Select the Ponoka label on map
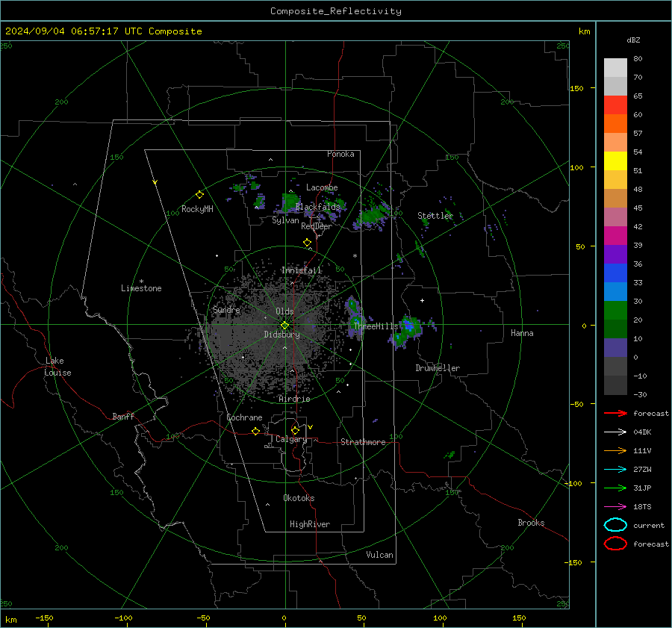The width and height of the screenshot is (672, 628). tap(340, 154)
